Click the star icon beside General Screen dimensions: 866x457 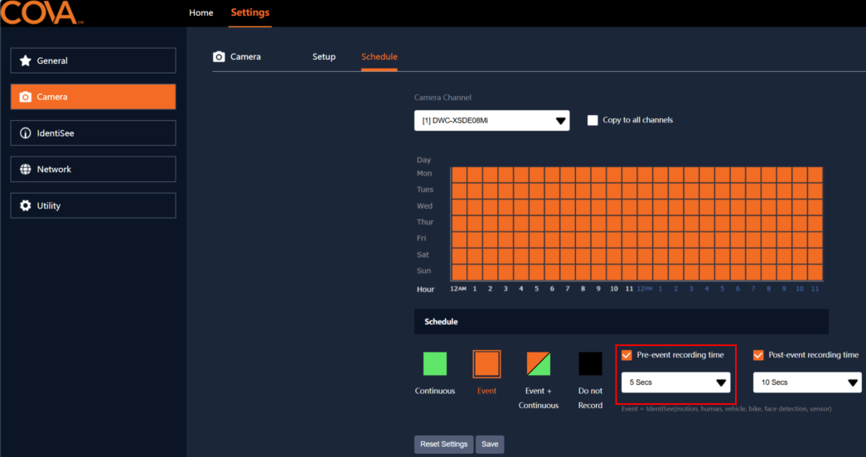pos(25,61)
